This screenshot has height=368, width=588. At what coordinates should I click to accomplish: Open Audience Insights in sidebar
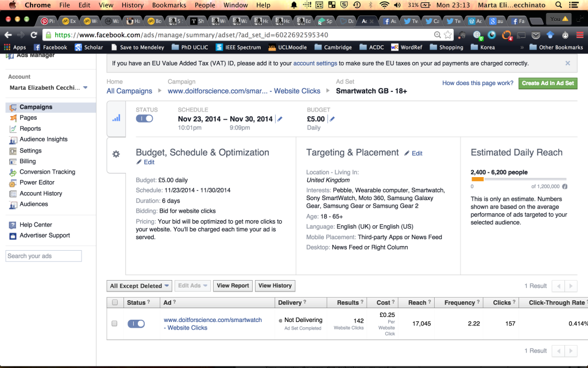43,139
